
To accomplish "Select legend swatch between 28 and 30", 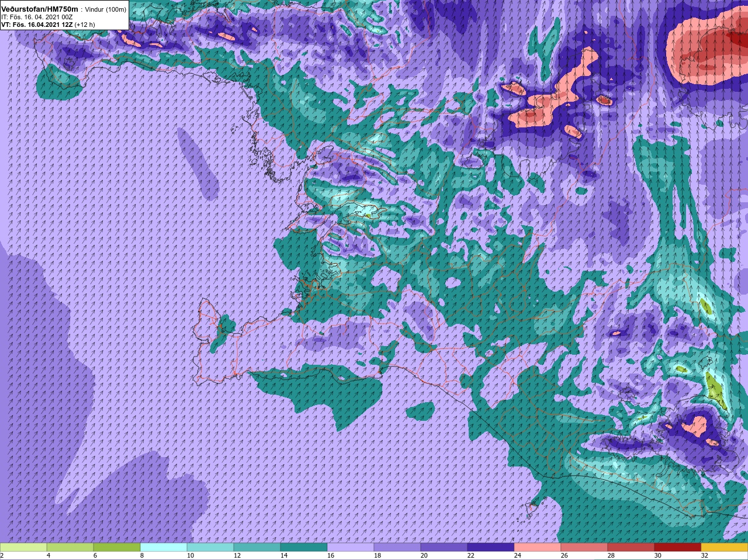I will pyautogui.click(x=631, y=547).
